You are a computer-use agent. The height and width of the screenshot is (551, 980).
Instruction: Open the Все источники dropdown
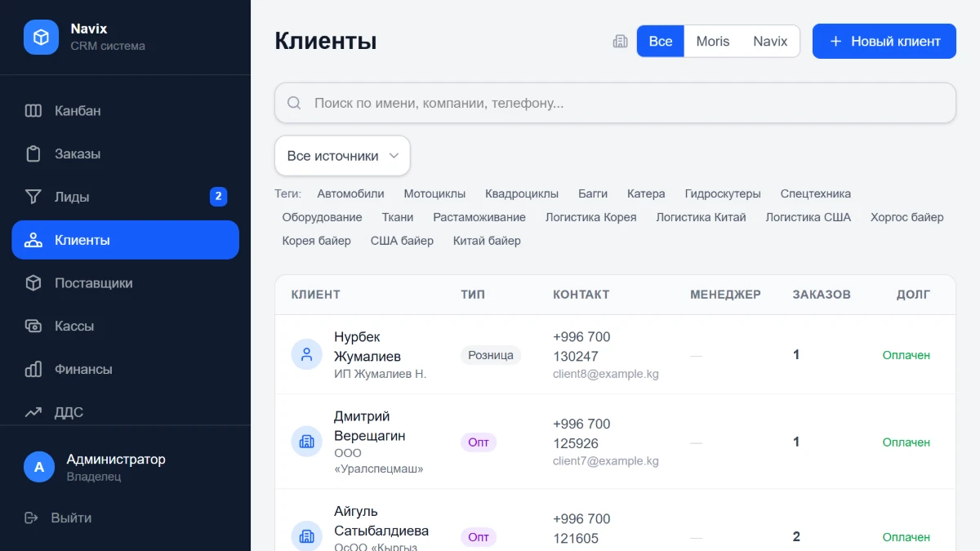coord(342,156)
